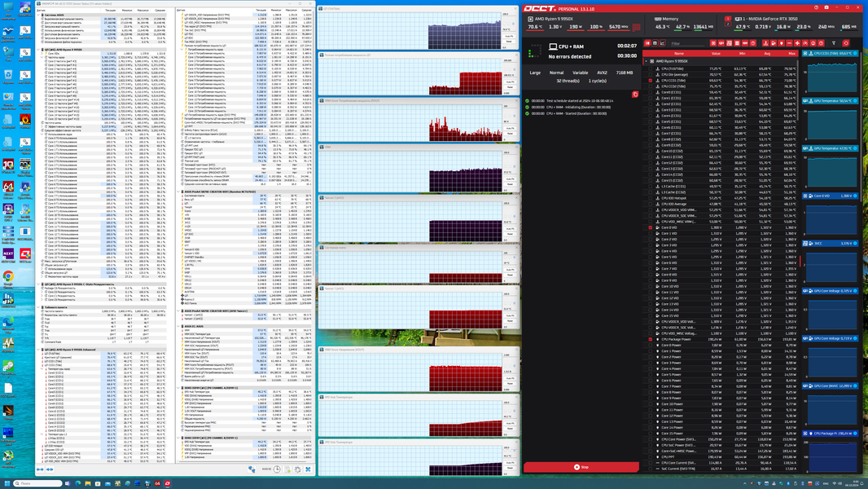Click the filter funnel icon in OCCT toolbar

point(834,43)
